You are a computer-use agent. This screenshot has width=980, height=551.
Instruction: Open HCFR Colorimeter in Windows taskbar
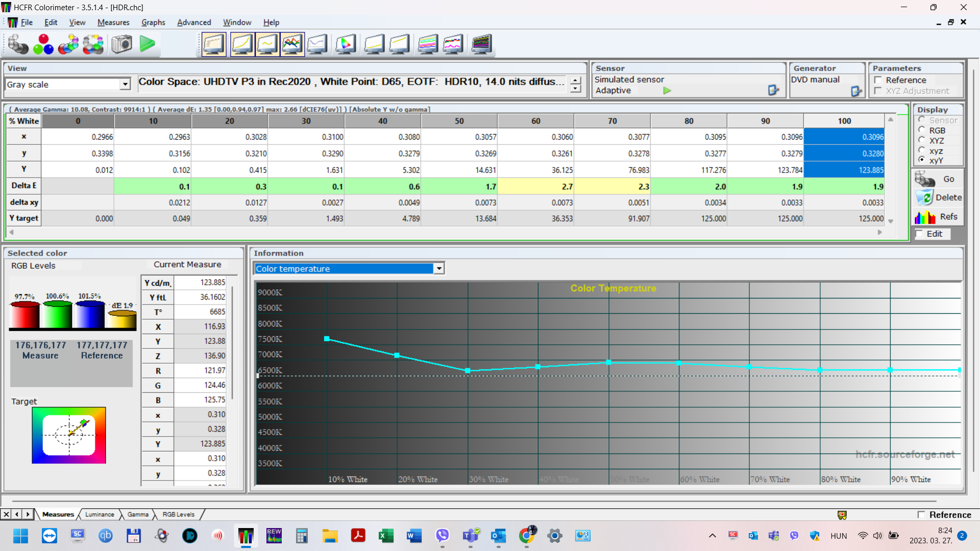click(246, 536)
